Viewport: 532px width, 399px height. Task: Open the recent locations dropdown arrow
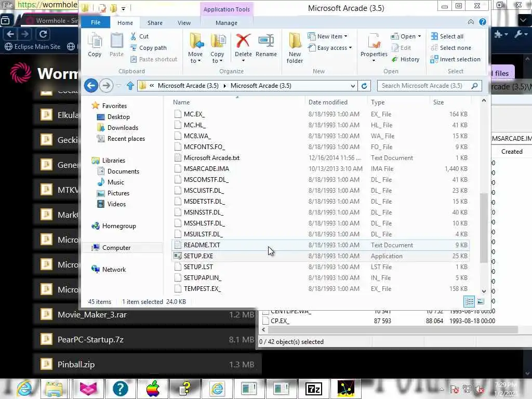click(x=119, y=86)
